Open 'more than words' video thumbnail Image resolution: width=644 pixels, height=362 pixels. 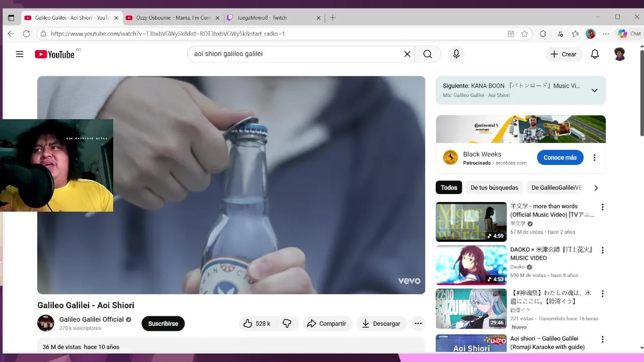(471, 222)
